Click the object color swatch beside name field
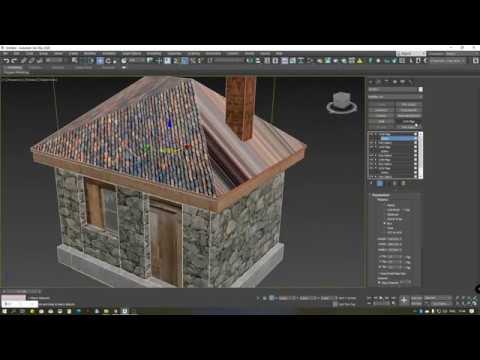Screen dimensions: 480x360 (x=421, y=89)
